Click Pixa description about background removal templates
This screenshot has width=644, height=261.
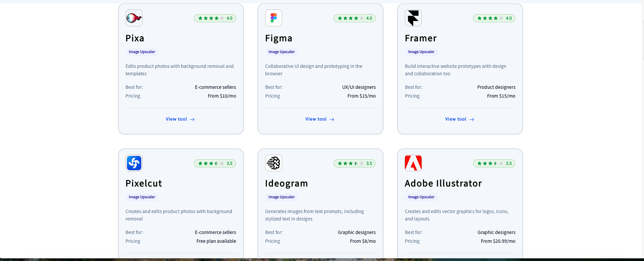(179, 70)
